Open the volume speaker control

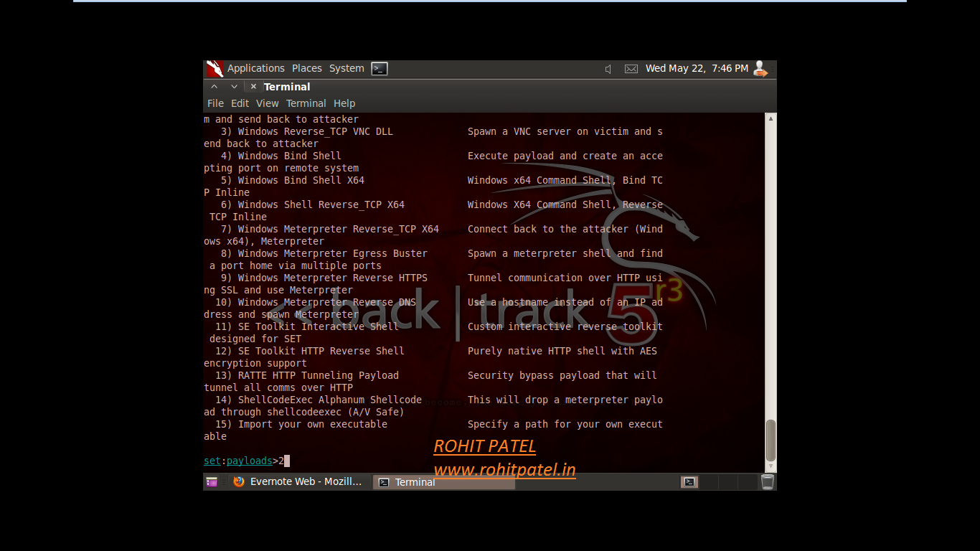point(608,69)
